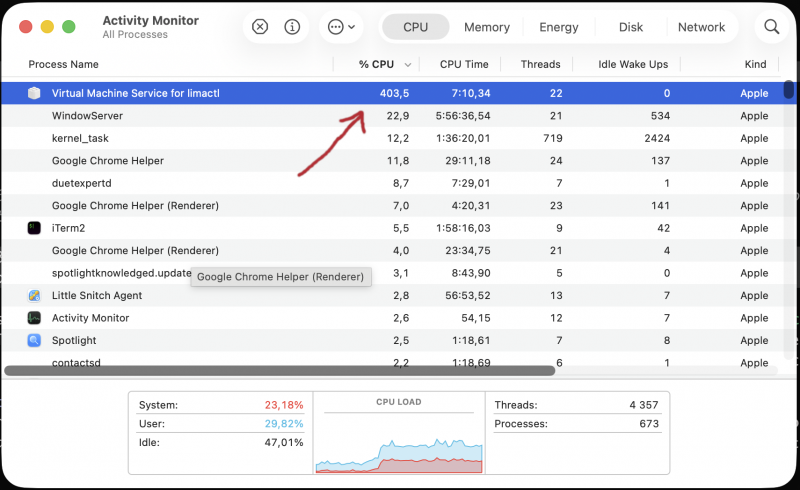Click the vertical scrollbar thumb of the process list
Viewport: 800px width, 490px height.
click(789, 90)
